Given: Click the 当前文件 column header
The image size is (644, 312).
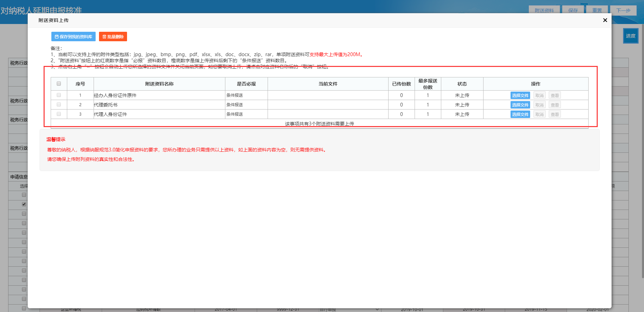Looking at the screenshot, I should (328, 84).
